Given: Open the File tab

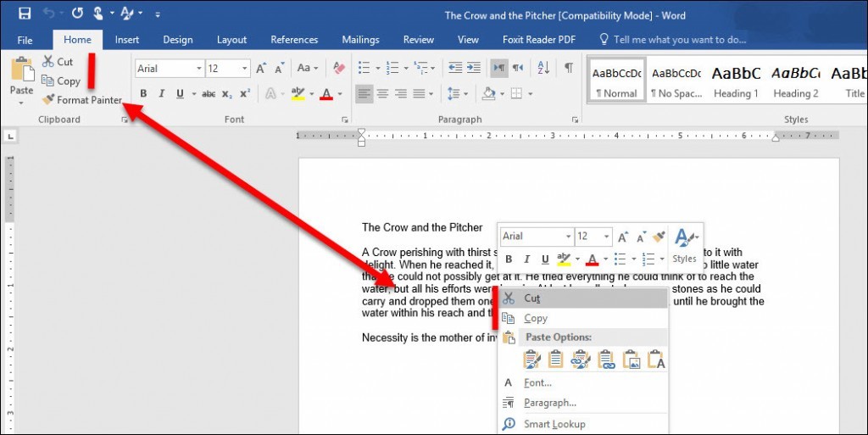Looking at the screenshot, I should (25, 40).
